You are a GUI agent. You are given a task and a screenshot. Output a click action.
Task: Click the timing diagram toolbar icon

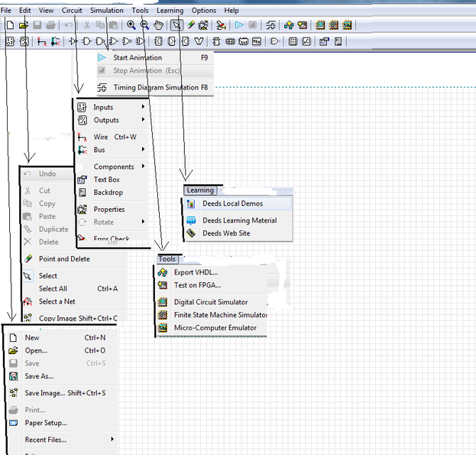[270, 25]
